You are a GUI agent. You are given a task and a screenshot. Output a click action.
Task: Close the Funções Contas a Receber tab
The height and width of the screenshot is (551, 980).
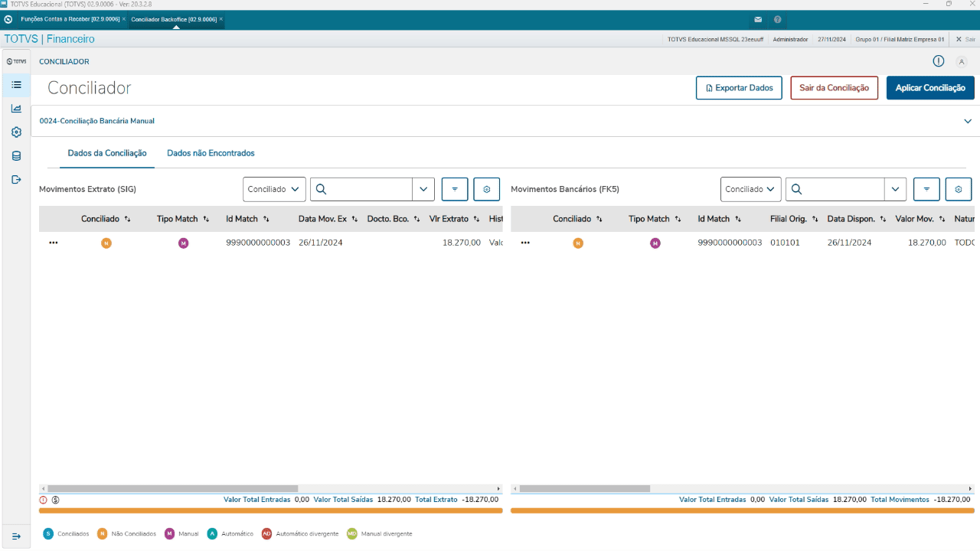tap(124, 18)
